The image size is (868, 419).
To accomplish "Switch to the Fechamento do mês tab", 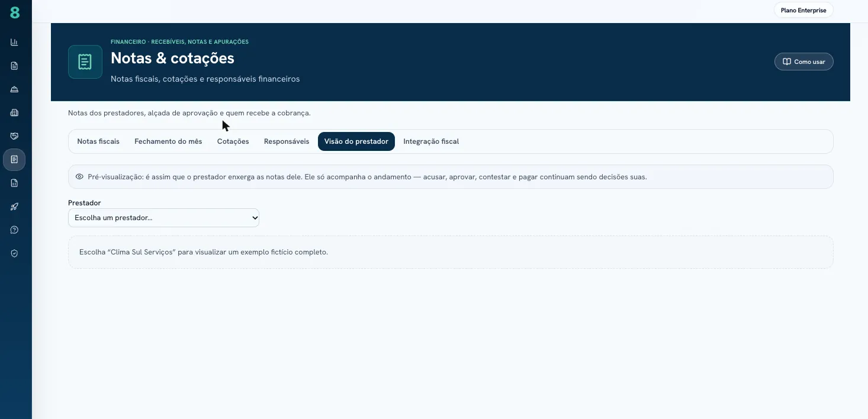I will click(x=168, y=141).
